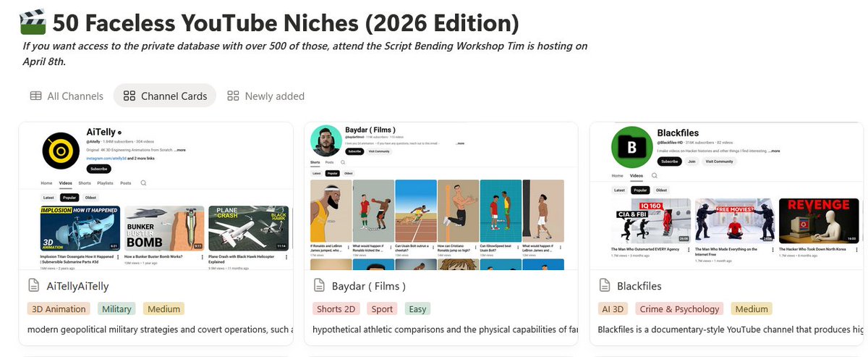The width and height of the screenshot is (868, 357).
Task: Click the 50 Faceless YouTube Niches title
Action: point(286,23)
